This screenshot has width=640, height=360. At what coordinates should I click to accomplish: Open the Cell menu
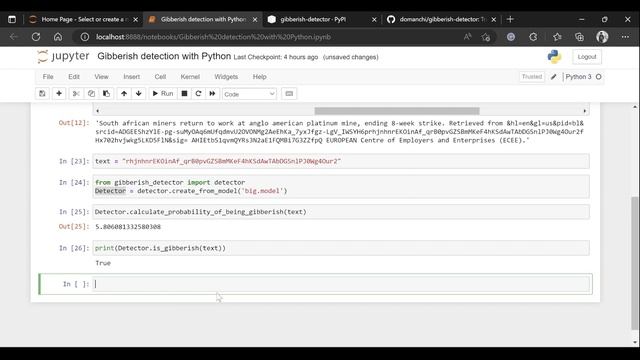tap(160, 77)
